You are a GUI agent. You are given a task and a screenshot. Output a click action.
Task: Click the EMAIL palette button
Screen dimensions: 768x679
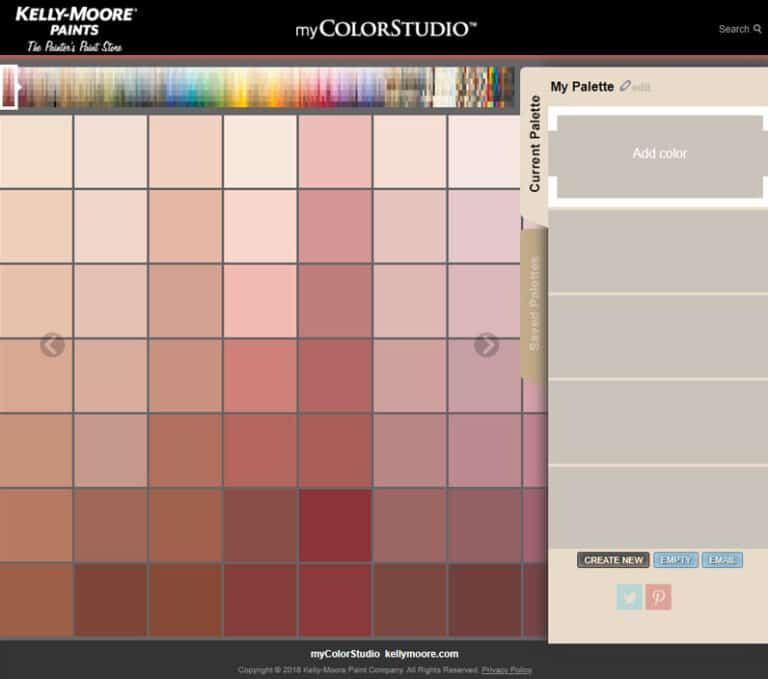click(722, 560)
